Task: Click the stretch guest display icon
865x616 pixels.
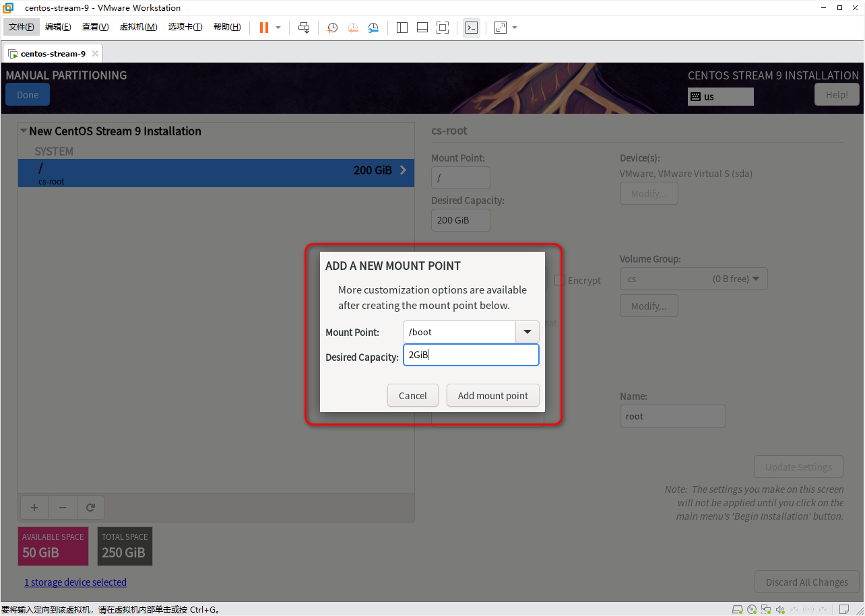Action: tap(501, 28)
